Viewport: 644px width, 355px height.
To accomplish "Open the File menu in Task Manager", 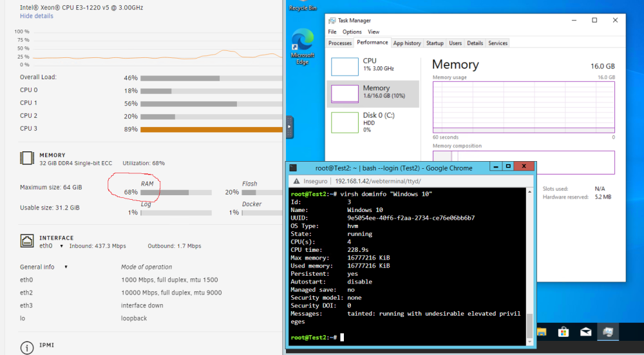I will 332,32.
